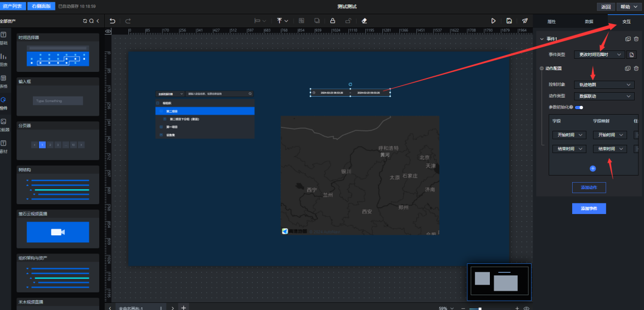644x310 pixels.
Task: Click the preview play icon
Action: click(493, 21)
